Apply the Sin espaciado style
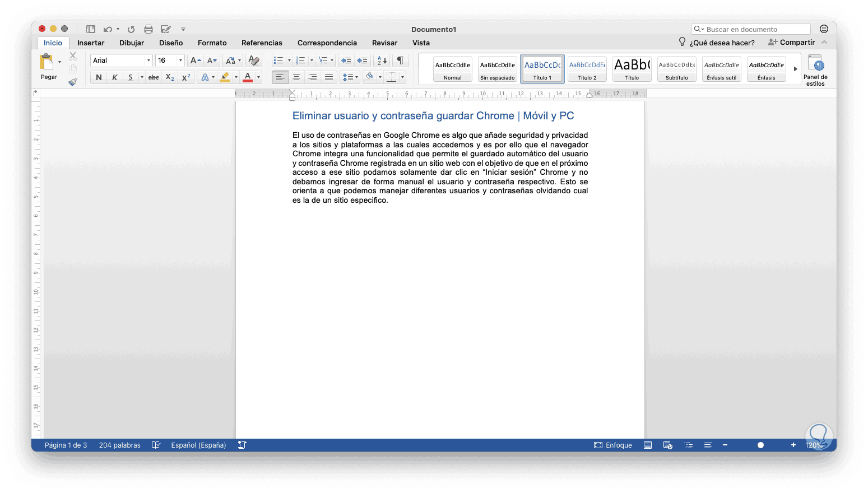The image size is (868, 493). click(x=498, y=69)
